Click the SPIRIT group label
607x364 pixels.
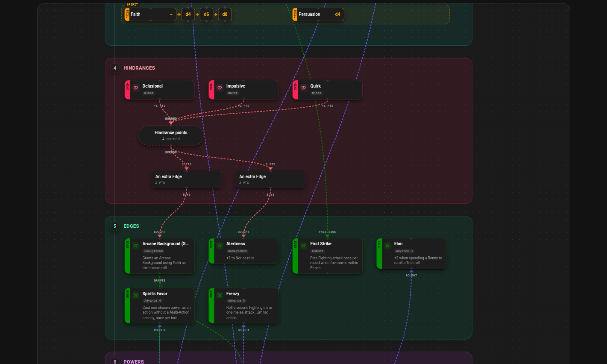(132, 5)
